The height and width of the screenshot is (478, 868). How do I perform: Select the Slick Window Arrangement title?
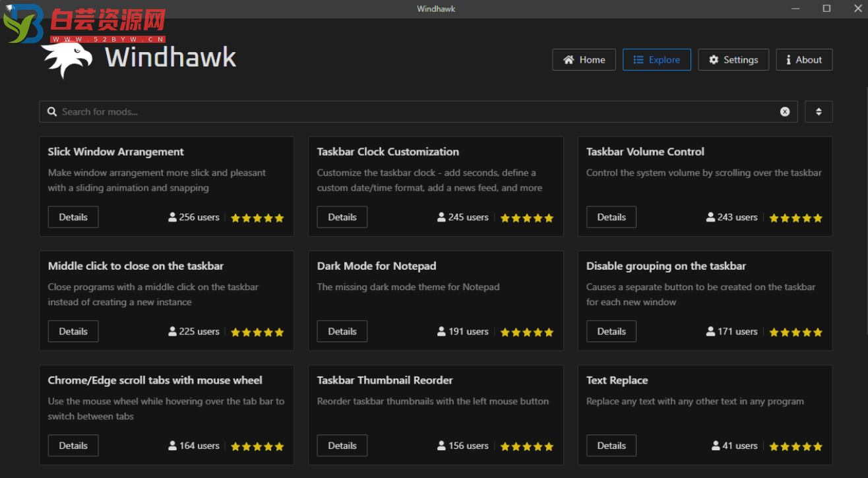click(x=116, y=152)
